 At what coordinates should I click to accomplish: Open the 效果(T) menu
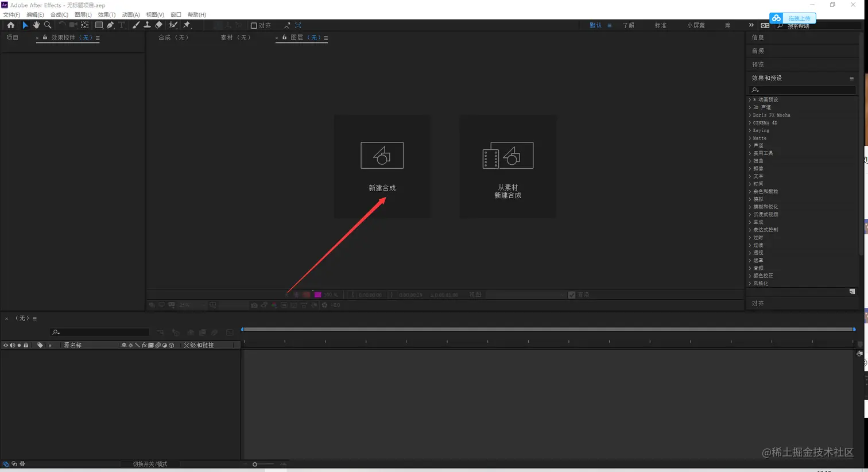(107, 15)
